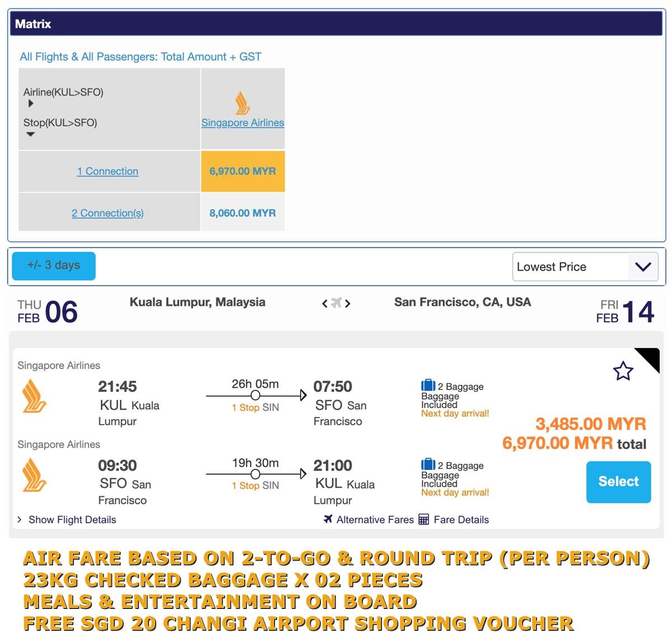
Task: Click the THU FEB 06 departure date
Action: [x=48, y=312]
